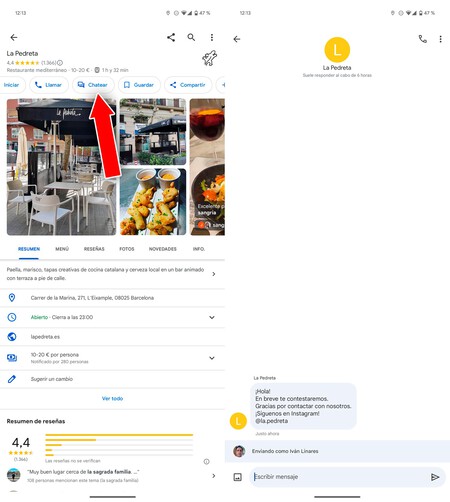Switch to the INFO. tab

(199, 249)
